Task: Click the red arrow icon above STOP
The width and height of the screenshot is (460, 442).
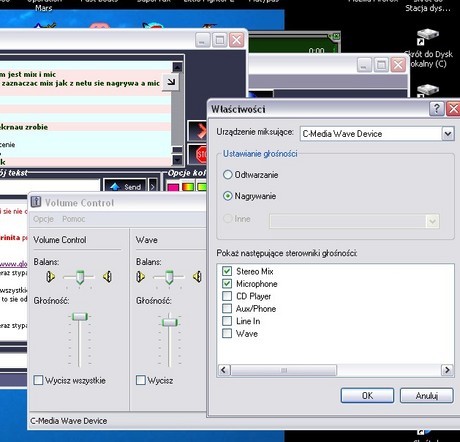Action: [199, 131]
